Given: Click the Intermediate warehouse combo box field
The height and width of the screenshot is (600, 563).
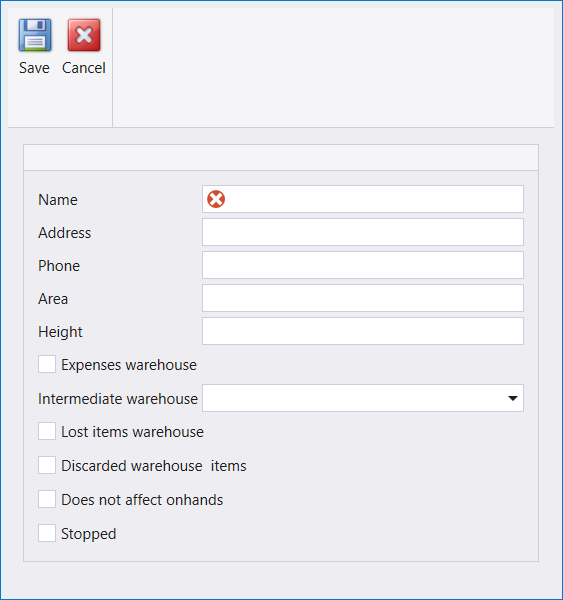Looking at the screenshot, I should 363,398.
